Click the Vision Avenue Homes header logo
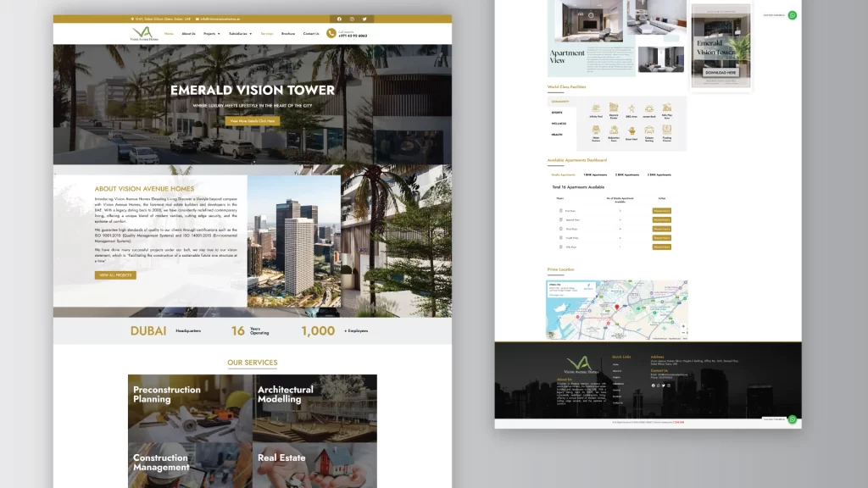Image resolution: width=868 pixels, height=488 pixels. pos(144,34)
